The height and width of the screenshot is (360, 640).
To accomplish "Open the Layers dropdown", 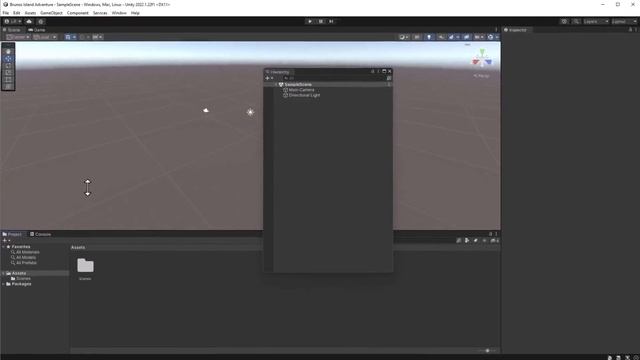I will pos(596,21).
